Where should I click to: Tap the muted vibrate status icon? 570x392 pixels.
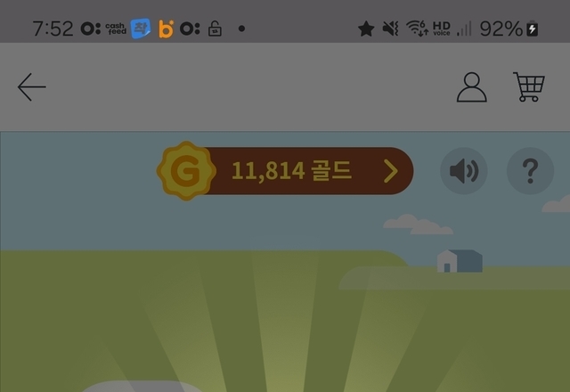391,29
